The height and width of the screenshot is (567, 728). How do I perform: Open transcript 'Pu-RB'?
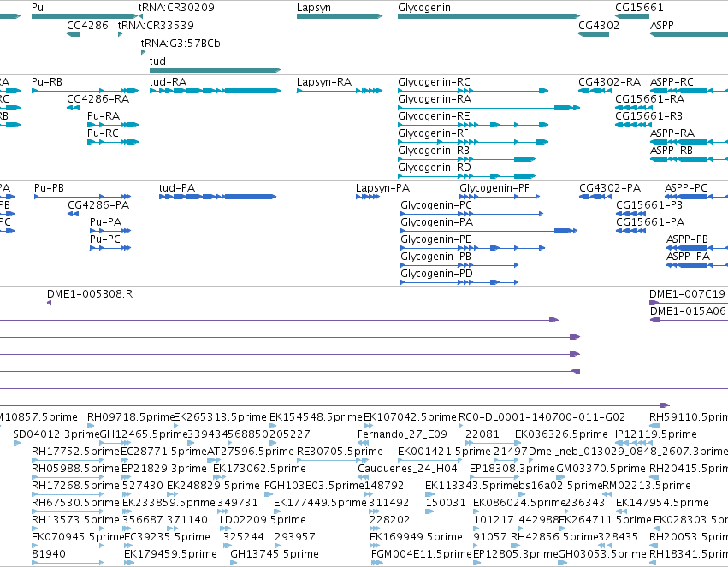click(47, 82)
